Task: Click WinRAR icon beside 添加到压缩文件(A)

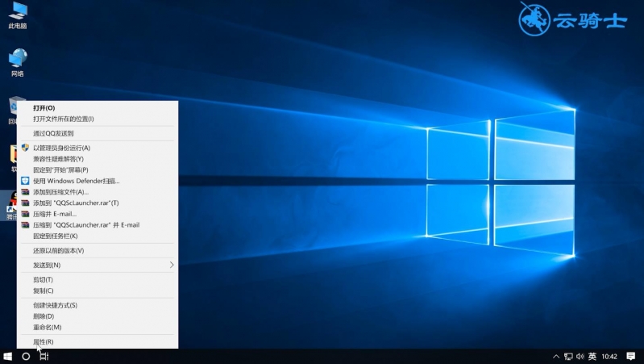Action: [x=25, y=192]
